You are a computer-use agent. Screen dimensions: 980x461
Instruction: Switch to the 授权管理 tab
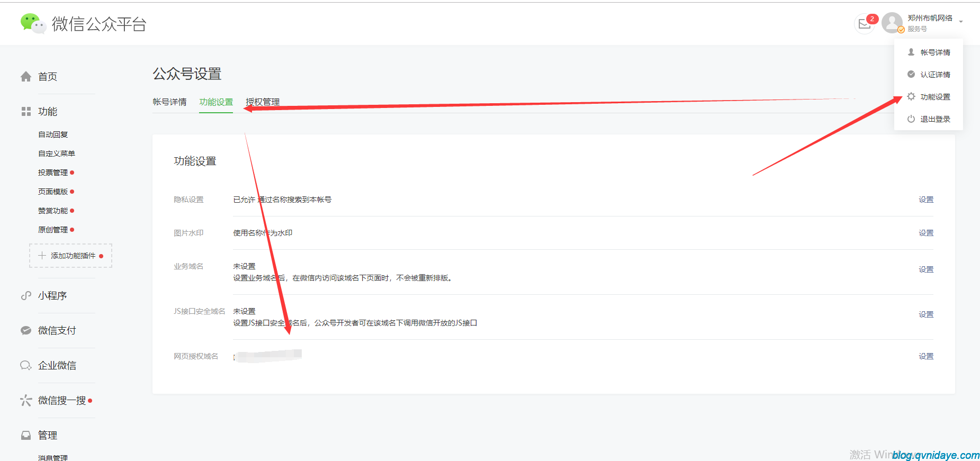[263, 102]
